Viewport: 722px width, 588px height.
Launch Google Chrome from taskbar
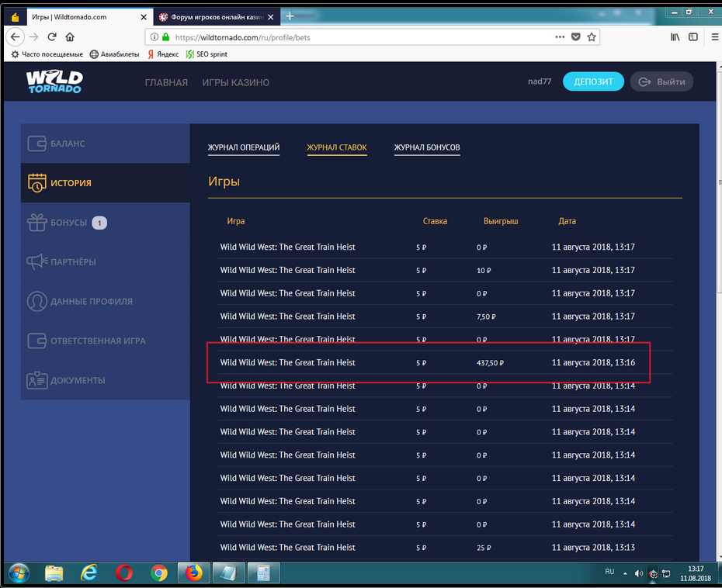[x=159, y=573]
